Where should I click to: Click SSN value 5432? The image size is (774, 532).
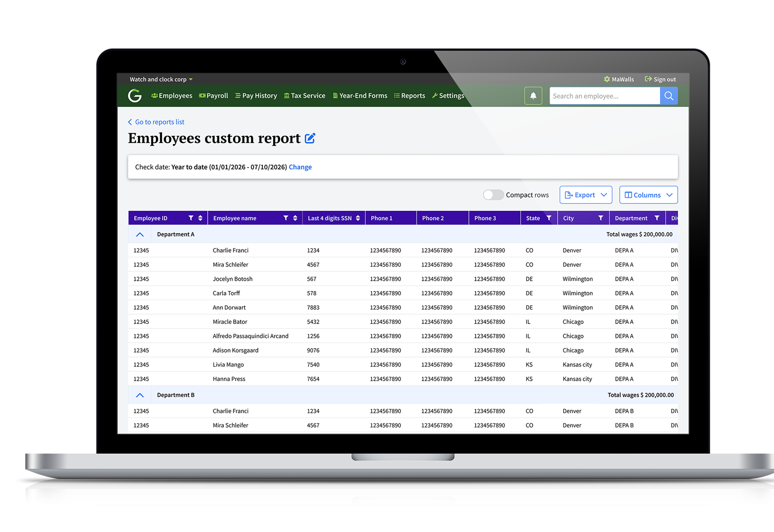[313, 322]
